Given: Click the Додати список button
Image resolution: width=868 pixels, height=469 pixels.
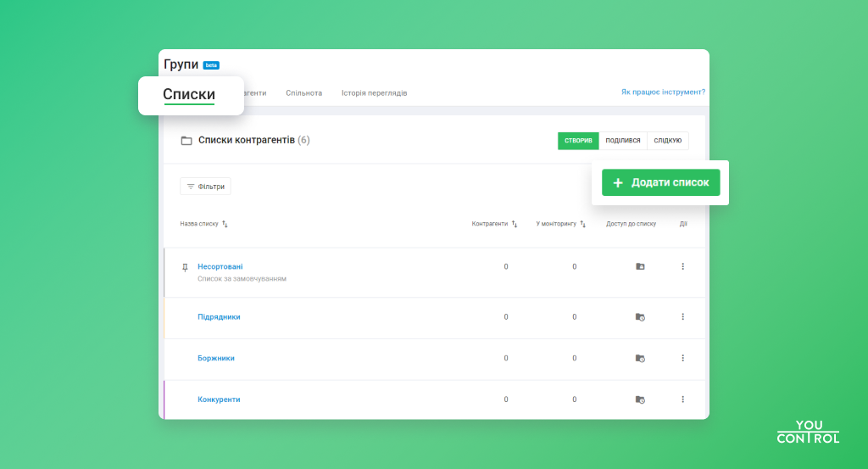Looking at the screenshot, I should (x=661, y=182).
